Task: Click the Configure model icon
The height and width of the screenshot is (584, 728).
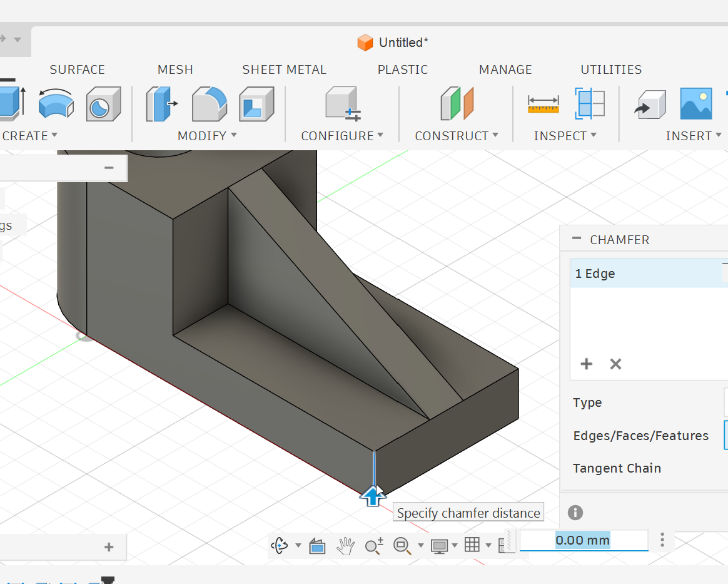Action: pyautogui.click(x=343, y=104)
